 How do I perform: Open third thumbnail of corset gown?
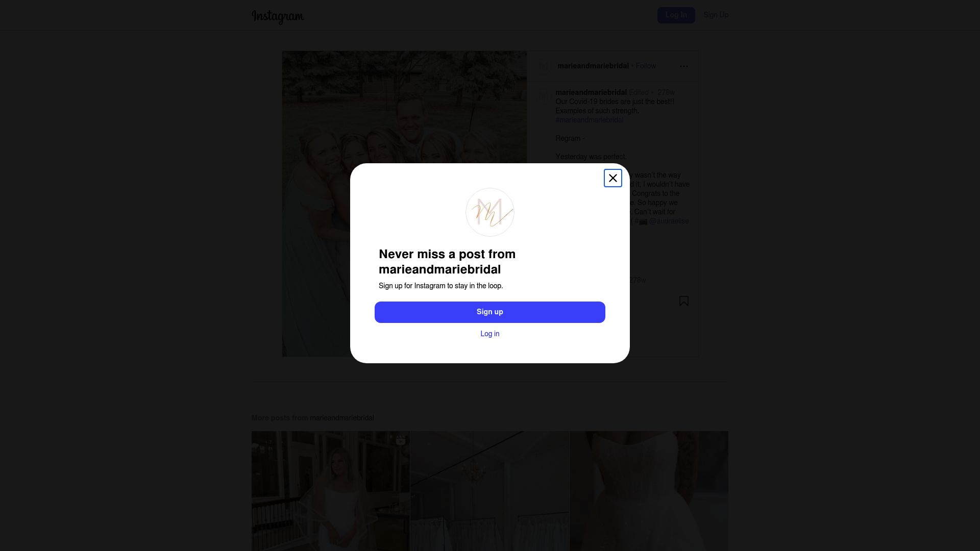(649, 491)
